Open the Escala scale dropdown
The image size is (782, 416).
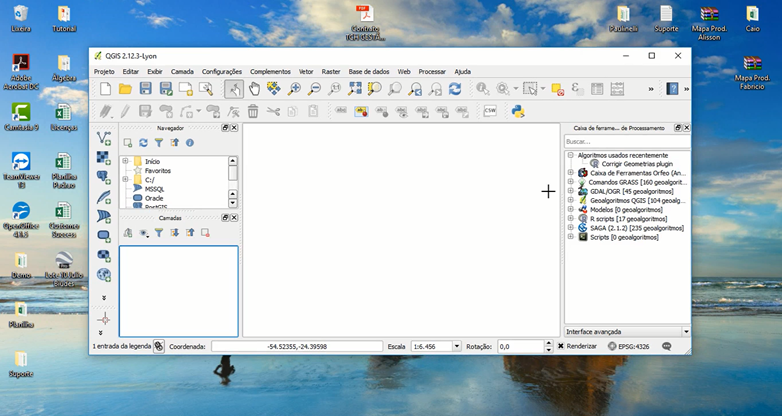tap(456, 346)
